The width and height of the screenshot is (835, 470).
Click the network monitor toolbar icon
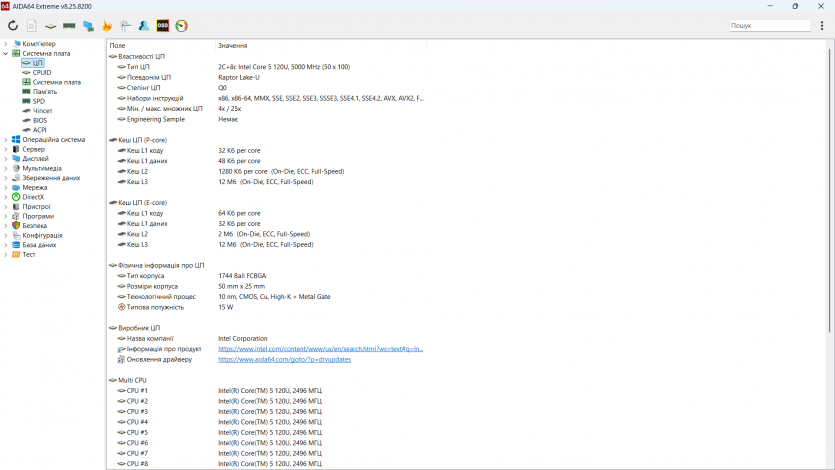(88, 26)
